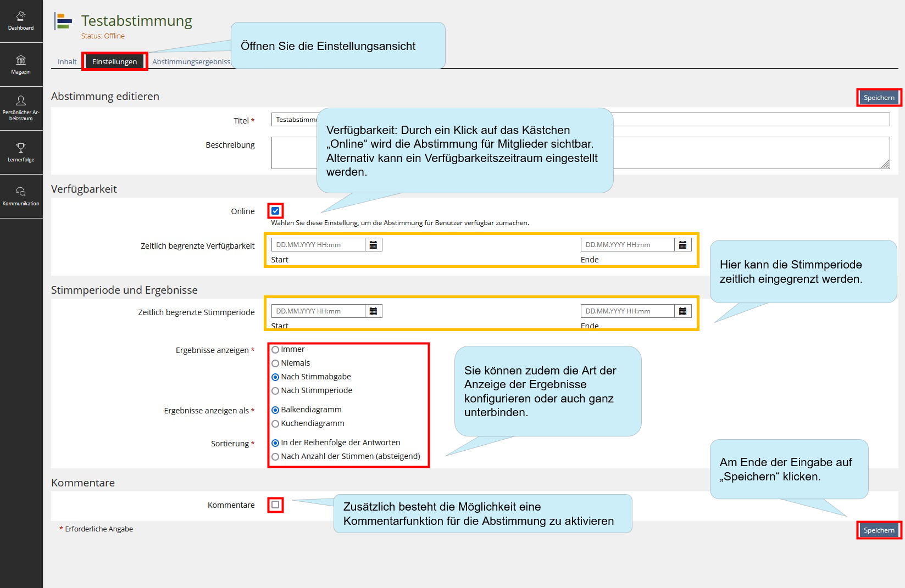Choose 'Kuchendiagramm' display type

click(275, 424)
